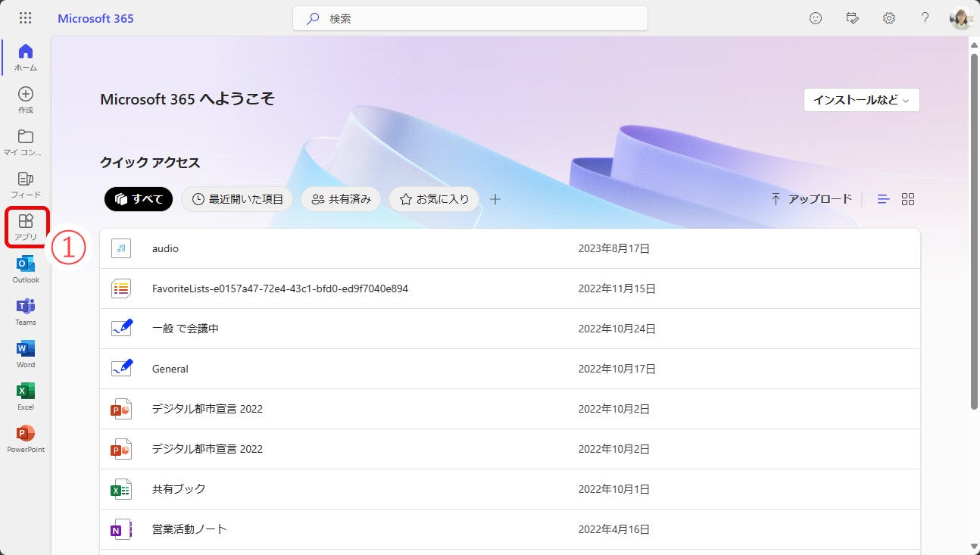Click the 一般 で会議中 whiteboard icon
This screenshot has width=980, height=555.
(121, 329)
